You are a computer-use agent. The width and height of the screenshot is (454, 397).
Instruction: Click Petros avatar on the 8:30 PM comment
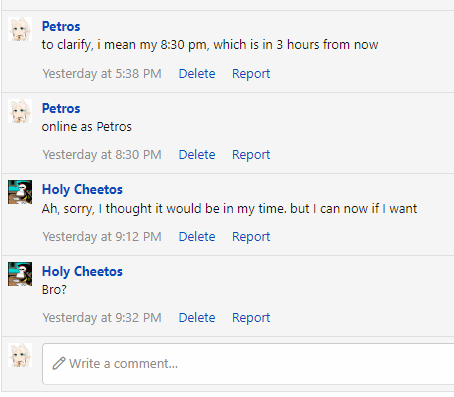pos(20,111)
